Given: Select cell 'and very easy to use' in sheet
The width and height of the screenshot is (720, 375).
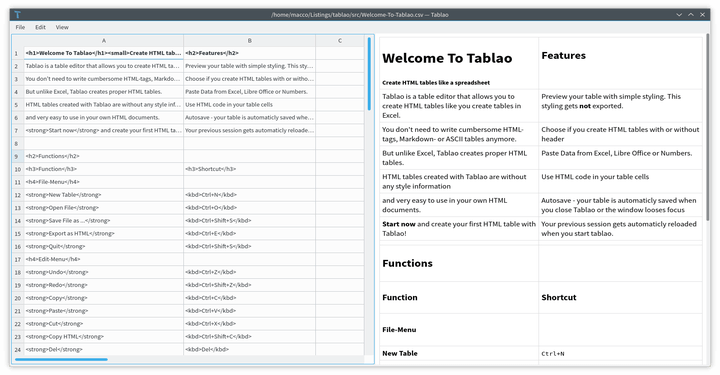Looking at the screenshot, I should point(104,118).
